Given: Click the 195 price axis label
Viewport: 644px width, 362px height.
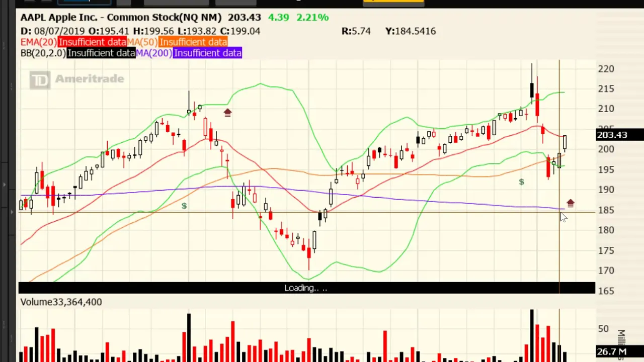Looking at the screenshot, I should (x=606, y=169).
